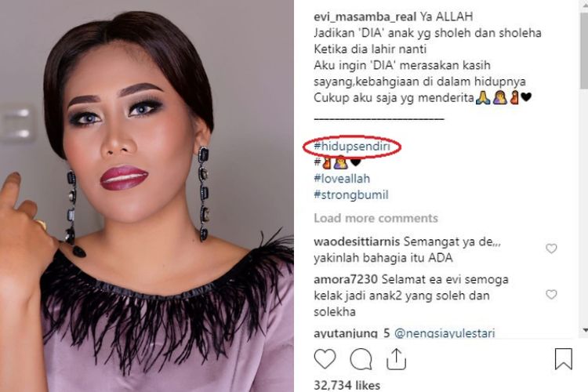Open the @nengsiayulestari mention

click(445, 333)
